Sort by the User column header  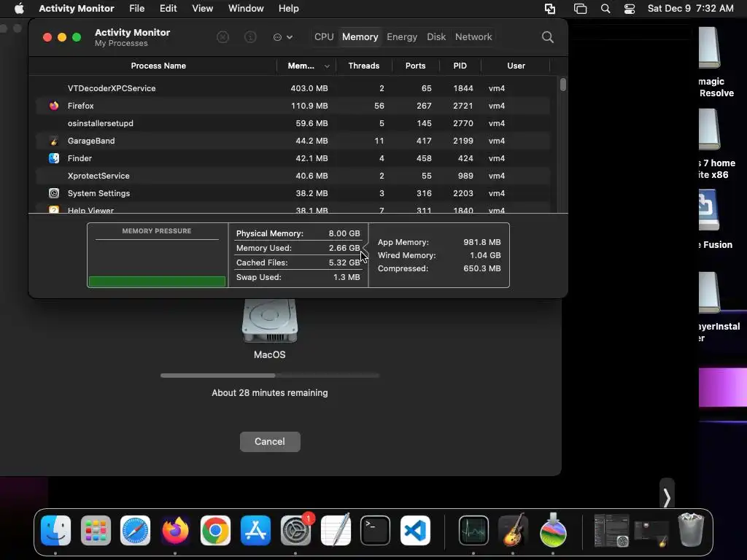pos(516,66)
